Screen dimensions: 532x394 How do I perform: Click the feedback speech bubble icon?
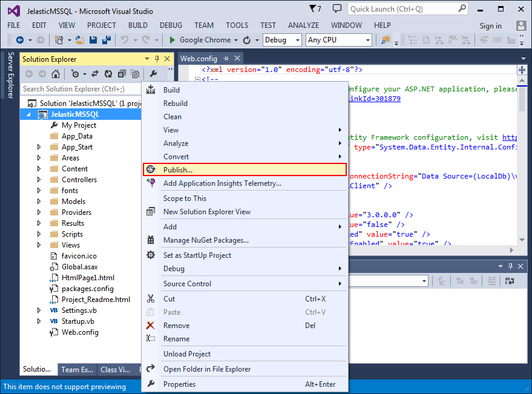337,9
